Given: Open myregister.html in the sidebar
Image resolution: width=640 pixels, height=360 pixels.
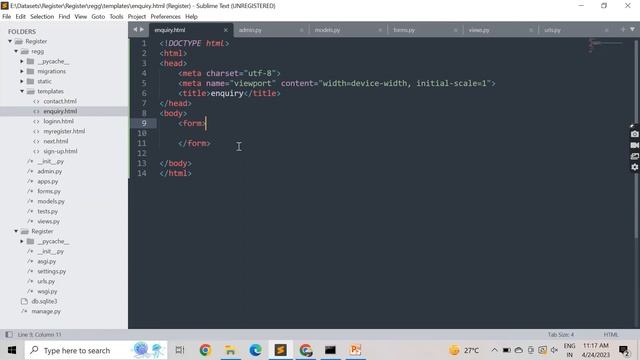Looking at the screenshot, I should point(64,131).
